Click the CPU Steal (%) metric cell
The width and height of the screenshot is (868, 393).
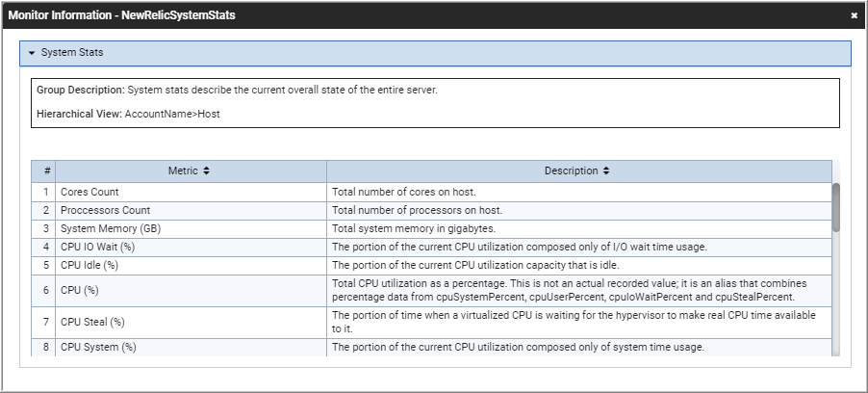[191, 322]
